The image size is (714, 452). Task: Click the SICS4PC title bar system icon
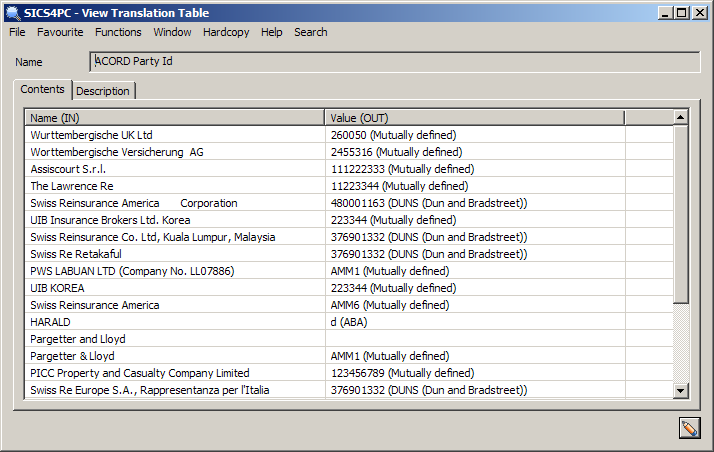(x=13, y=12)
